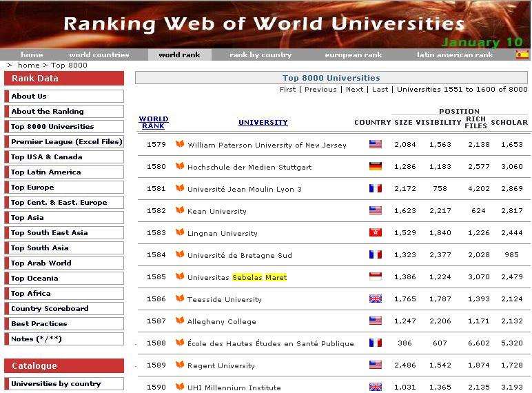The height and width of the screenshot is (393, 532).
Task: Open Top Cent. & East. Europe sidebar item
Action: coord(65,202)
